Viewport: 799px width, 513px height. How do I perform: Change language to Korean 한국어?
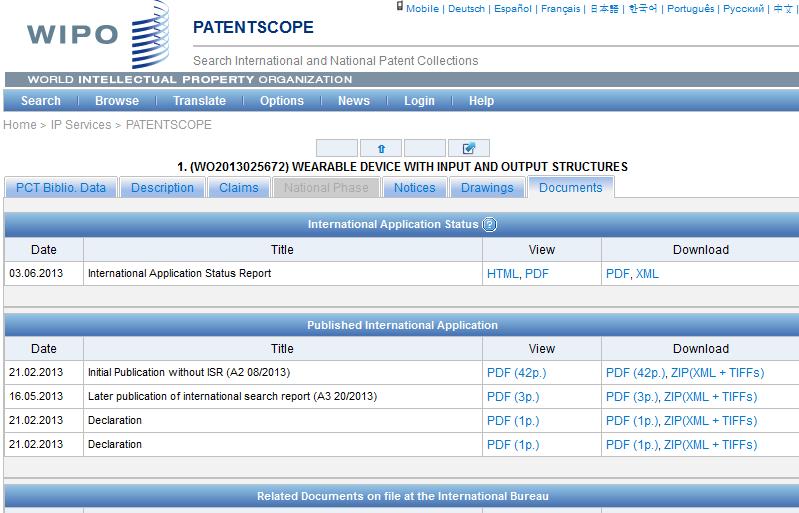click(643, 9)
